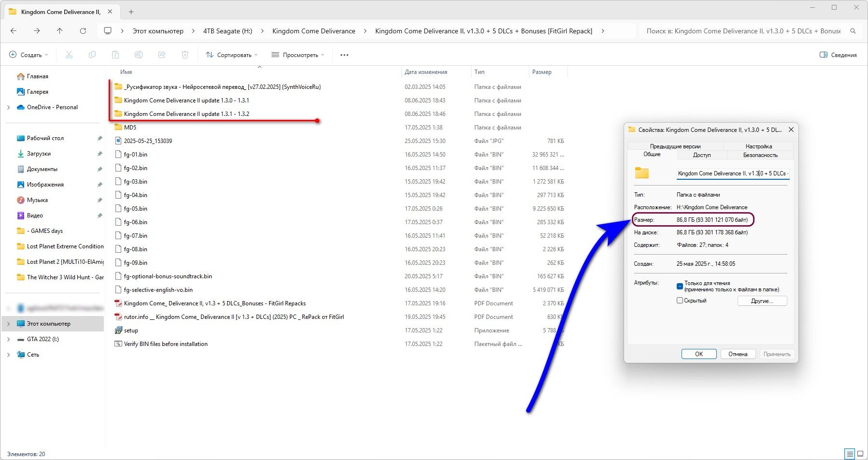Expand breadcrumb chevron after 4TB Seagate (H:)
The width and height of the screenshot is (868, 460).
(x=262, y=31)
